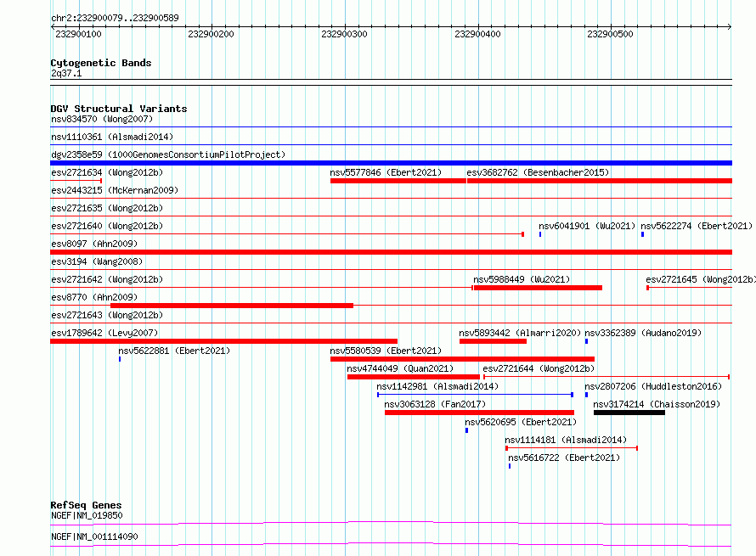
Task: Click nsv2807206 (Huddleston2016) label
Action: pos(653,386)
